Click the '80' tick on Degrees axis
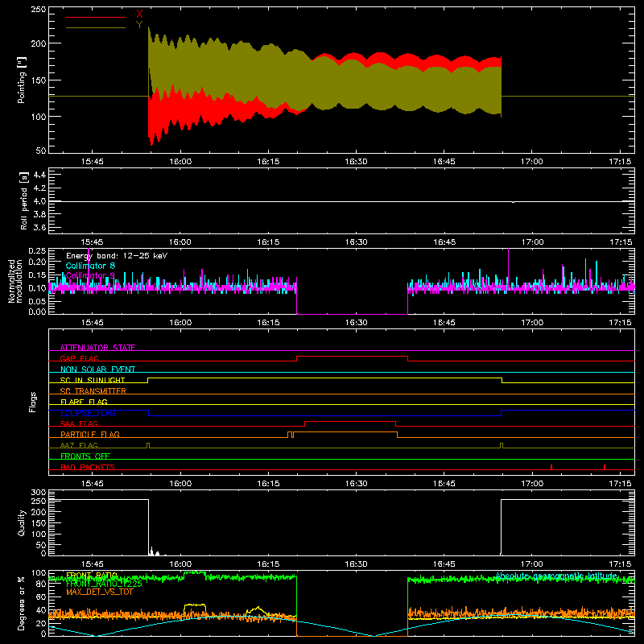The height and width of the screenshot is (644, 644). point(41,584)
